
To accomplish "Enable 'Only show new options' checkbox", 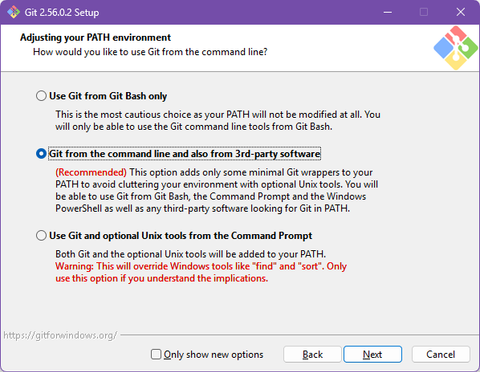I will coord(156,354).
